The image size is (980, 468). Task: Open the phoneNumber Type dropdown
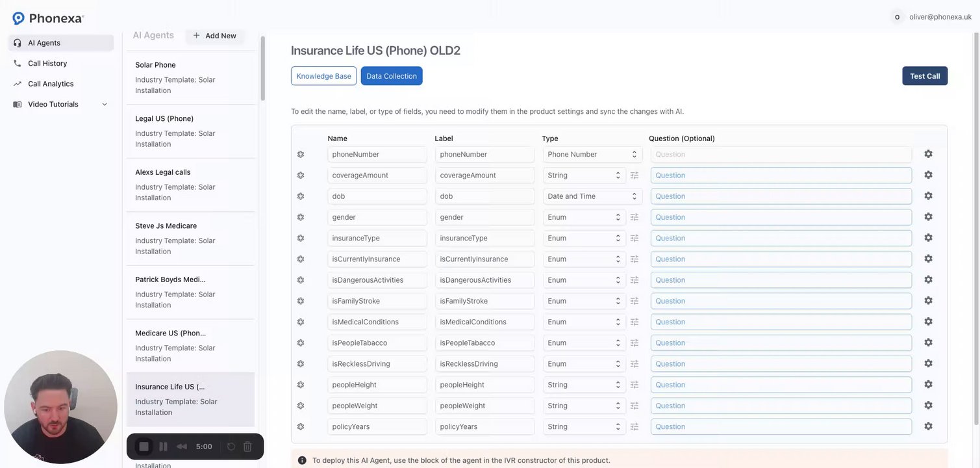point(592,155)
